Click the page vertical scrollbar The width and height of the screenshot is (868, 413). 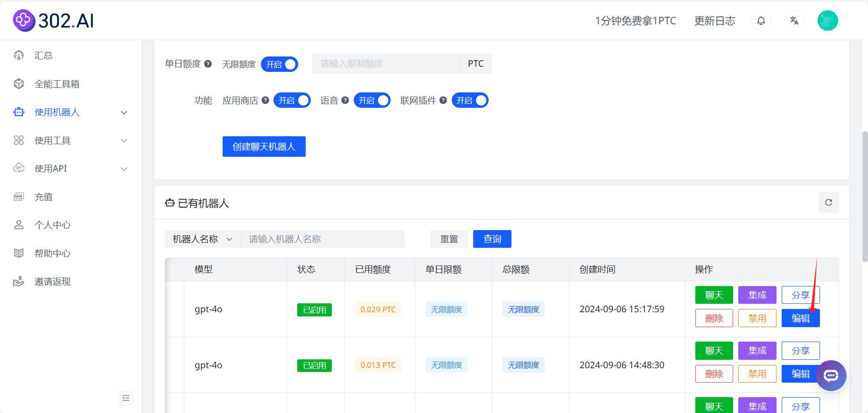(865, 196)
